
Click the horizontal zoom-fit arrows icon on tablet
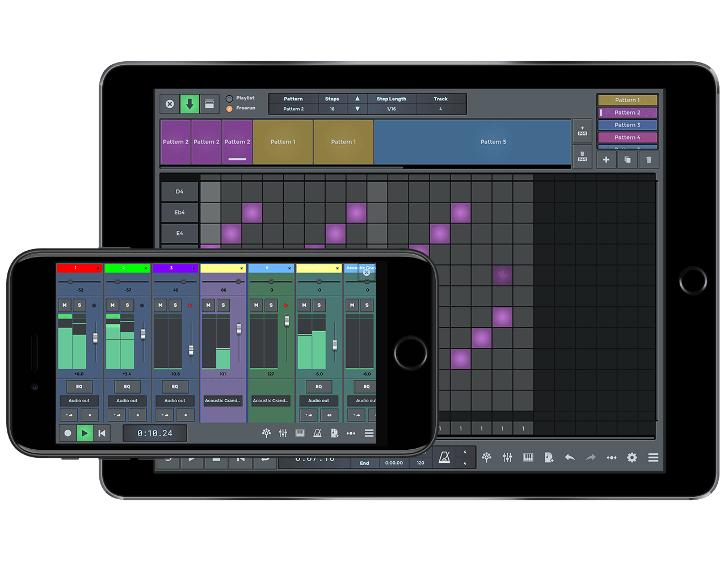611,457
